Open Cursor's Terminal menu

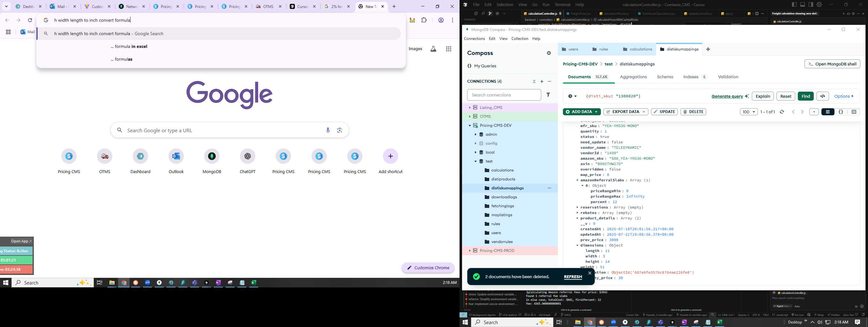tap(562, 5)
